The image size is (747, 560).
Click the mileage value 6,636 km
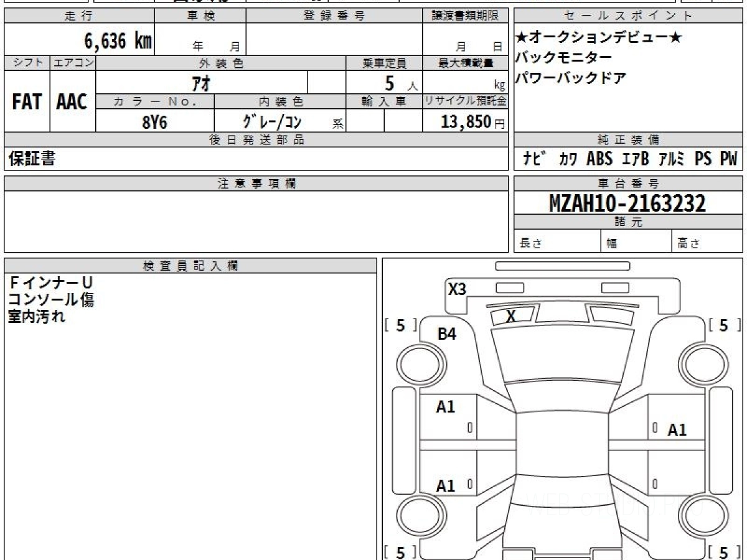click(118, 40)
